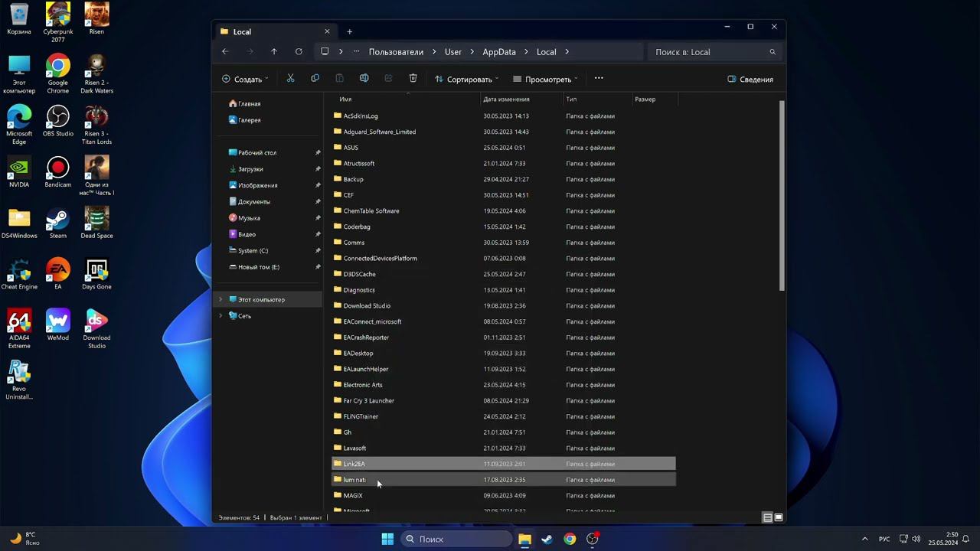
Task: Click Пользователи in the address bar
Action: coord(396,52)
